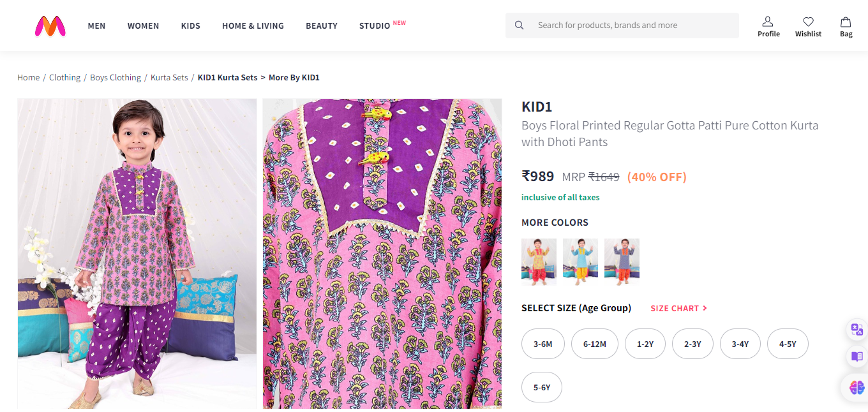
Task: Click the colorful brain AI icon
Action: (x=857, y=386)
